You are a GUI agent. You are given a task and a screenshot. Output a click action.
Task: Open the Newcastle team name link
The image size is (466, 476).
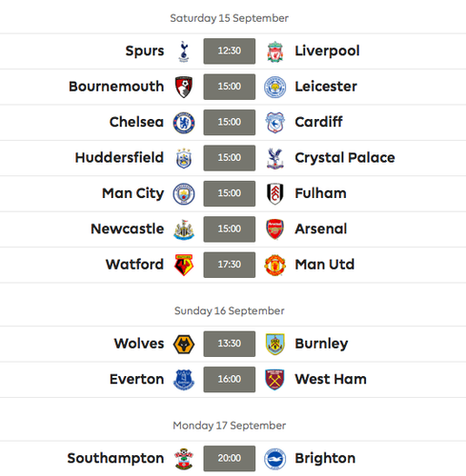128,228
